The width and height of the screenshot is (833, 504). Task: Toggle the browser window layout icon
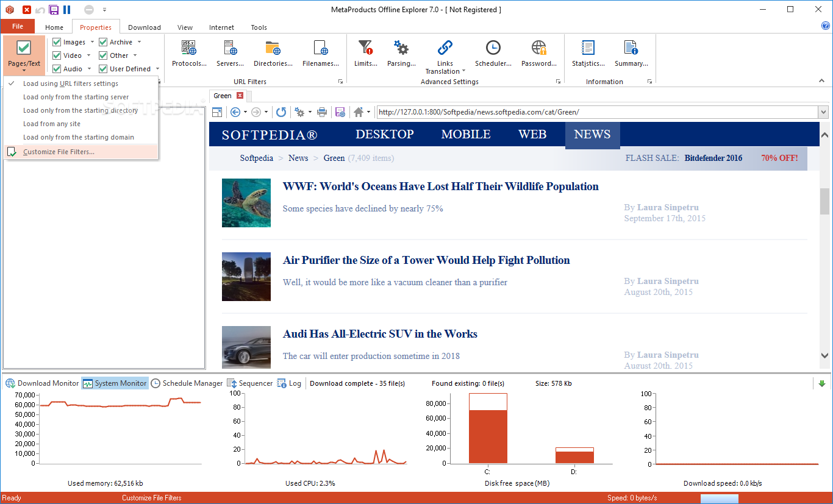(x=216, y=112)
